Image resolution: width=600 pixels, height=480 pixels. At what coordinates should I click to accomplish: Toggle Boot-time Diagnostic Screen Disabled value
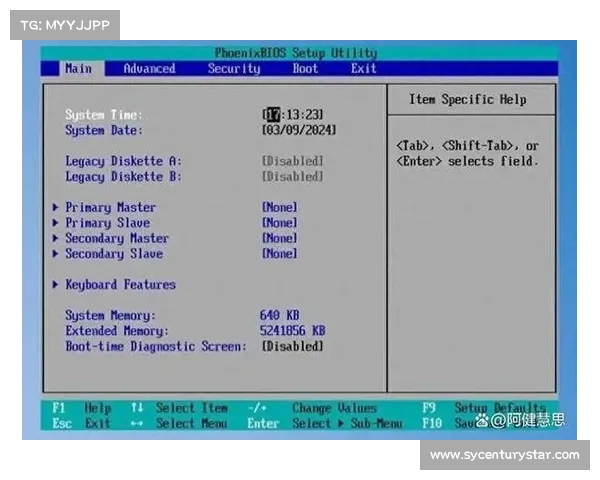(x=293, y=346)
